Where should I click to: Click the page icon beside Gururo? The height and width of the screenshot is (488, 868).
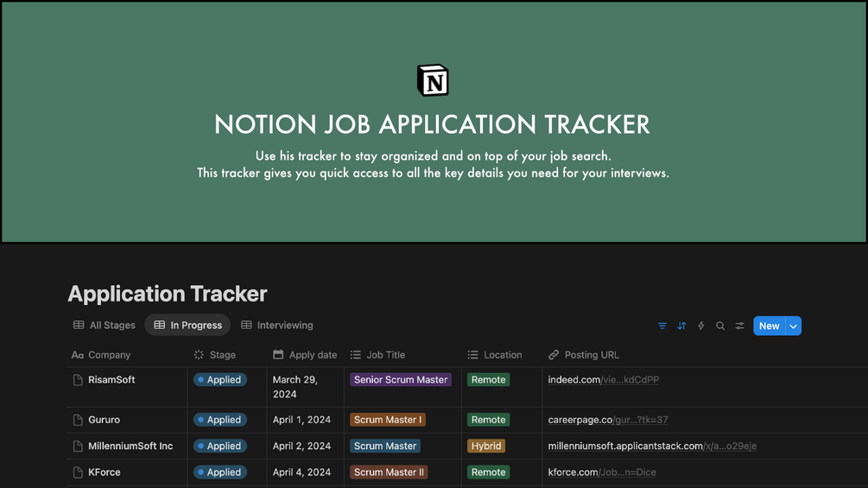pos(78,420)
